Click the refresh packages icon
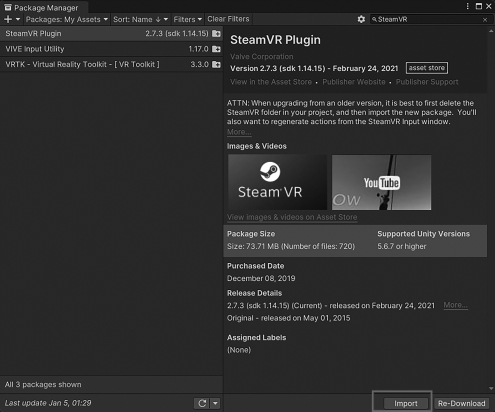The width and height of the screenshot is (495, 412). coord(202,403)
